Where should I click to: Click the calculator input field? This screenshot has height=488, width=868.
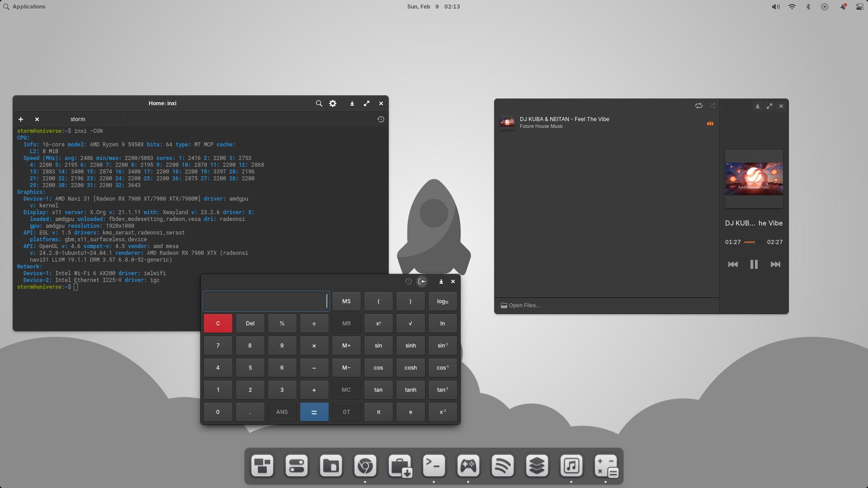[x=266, y=301]
